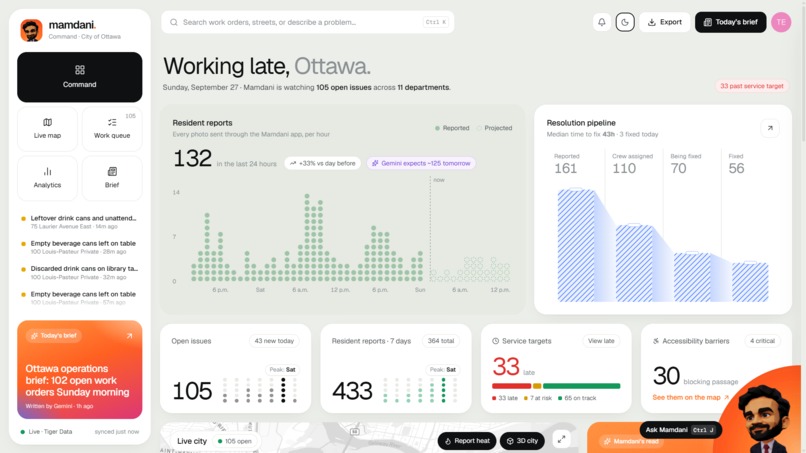
Task: Click the Ctrl K shortcut hint
Action: (436, 22)
